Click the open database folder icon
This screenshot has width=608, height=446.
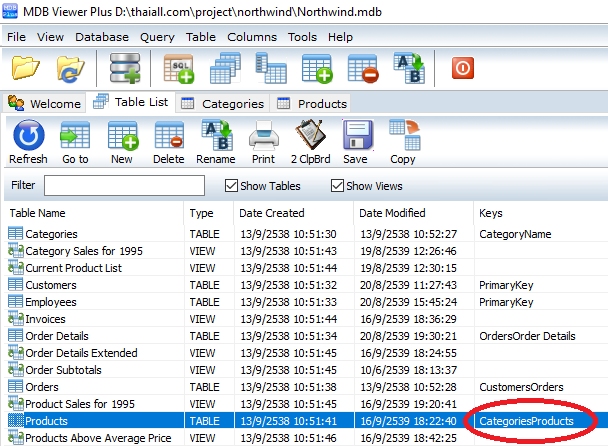pos(27,70)
